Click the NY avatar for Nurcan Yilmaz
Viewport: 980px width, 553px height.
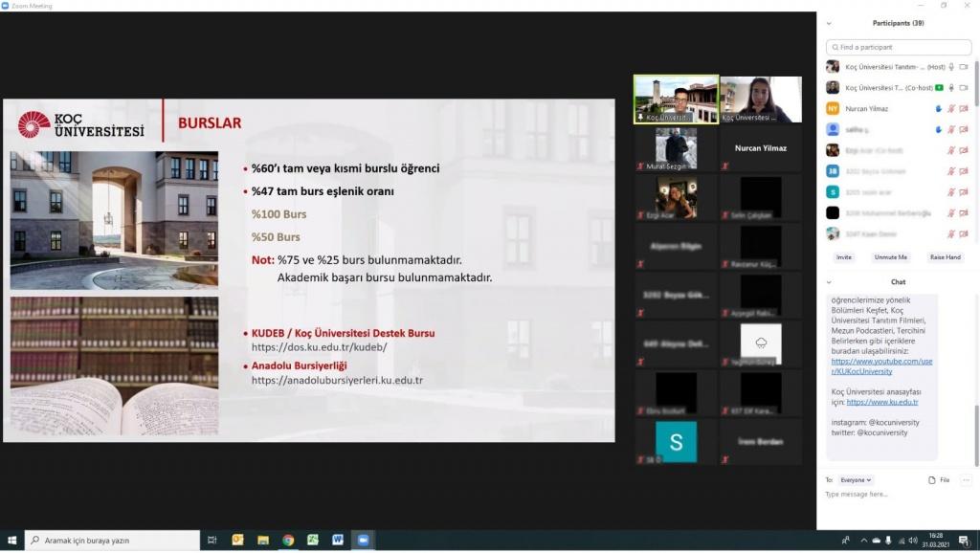pos(833,109)
